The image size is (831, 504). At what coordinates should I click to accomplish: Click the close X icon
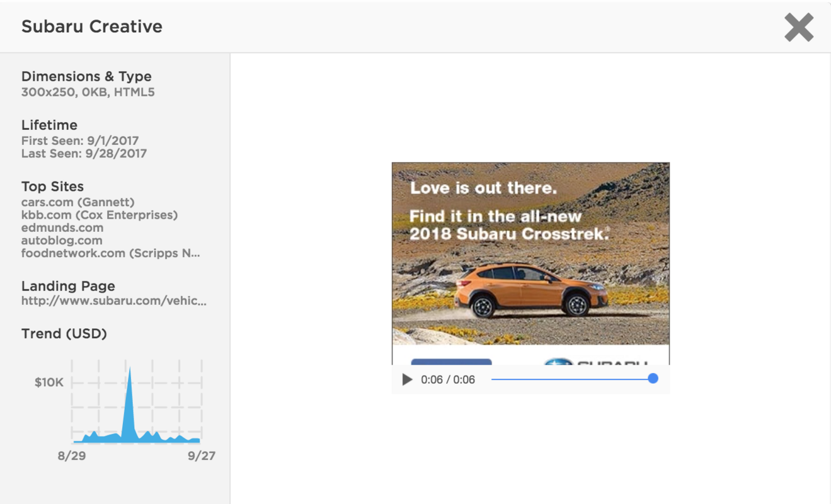pyautogui.click(x=798, y=27)
